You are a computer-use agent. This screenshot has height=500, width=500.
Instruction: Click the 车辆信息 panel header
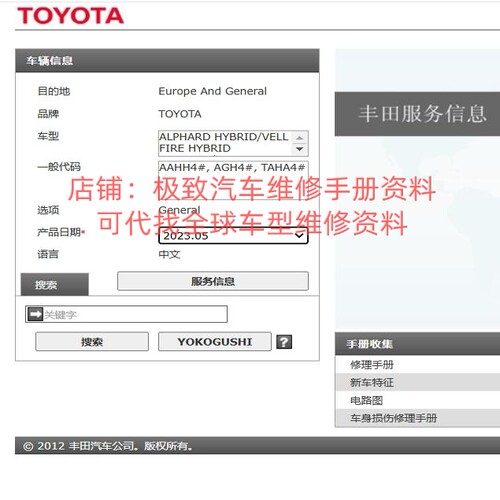coord(167,61)
